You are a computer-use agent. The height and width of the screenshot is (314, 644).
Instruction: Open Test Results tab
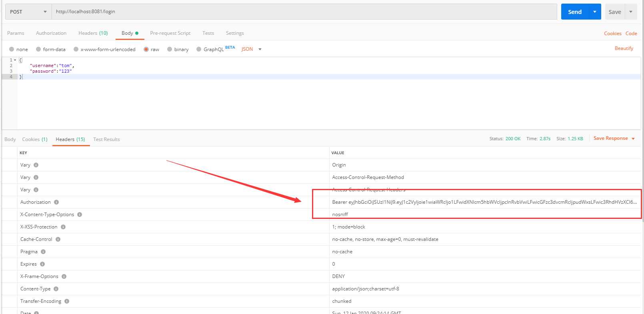pyautogui.click(x=106, y=139)
